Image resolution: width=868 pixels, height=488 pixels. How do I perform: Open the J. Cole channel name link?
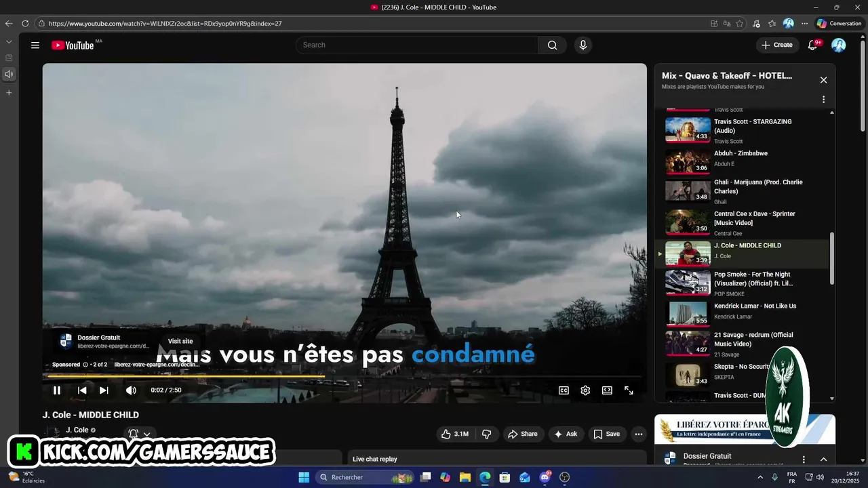77,430
